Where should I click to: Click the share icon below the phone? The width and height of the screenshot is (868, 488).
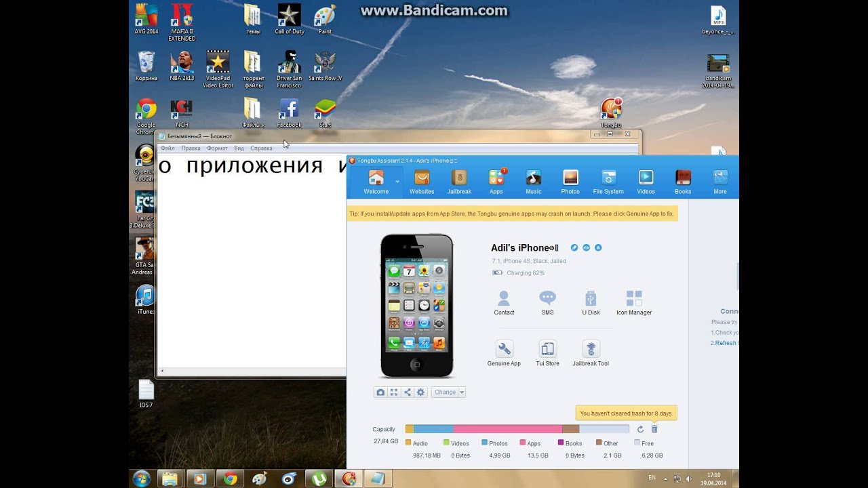408,392
